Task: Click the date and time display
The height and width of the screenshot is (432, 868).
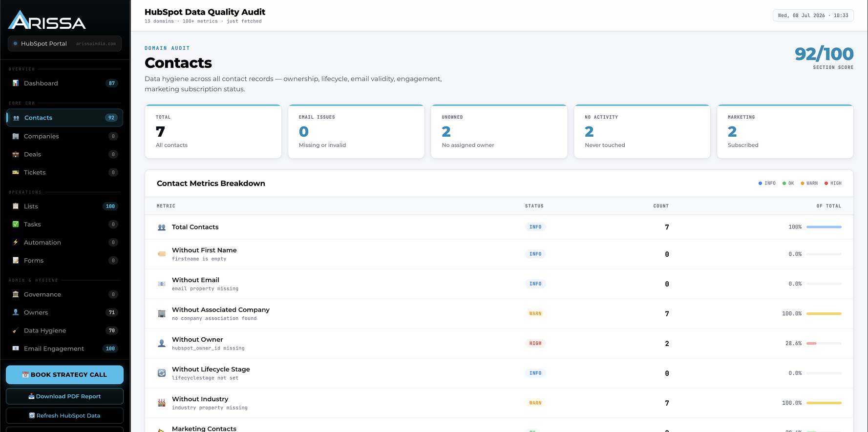Action: pyautogui.click(x=813, y=16)
